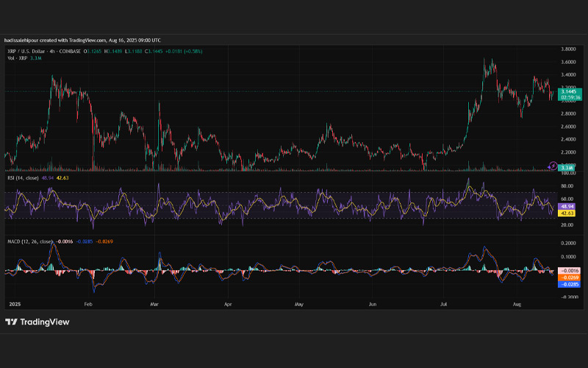The height and width of the screenshot is (368, 588).
Task: Click the 60.00 RSI axis label
Action: pos(567,199)
